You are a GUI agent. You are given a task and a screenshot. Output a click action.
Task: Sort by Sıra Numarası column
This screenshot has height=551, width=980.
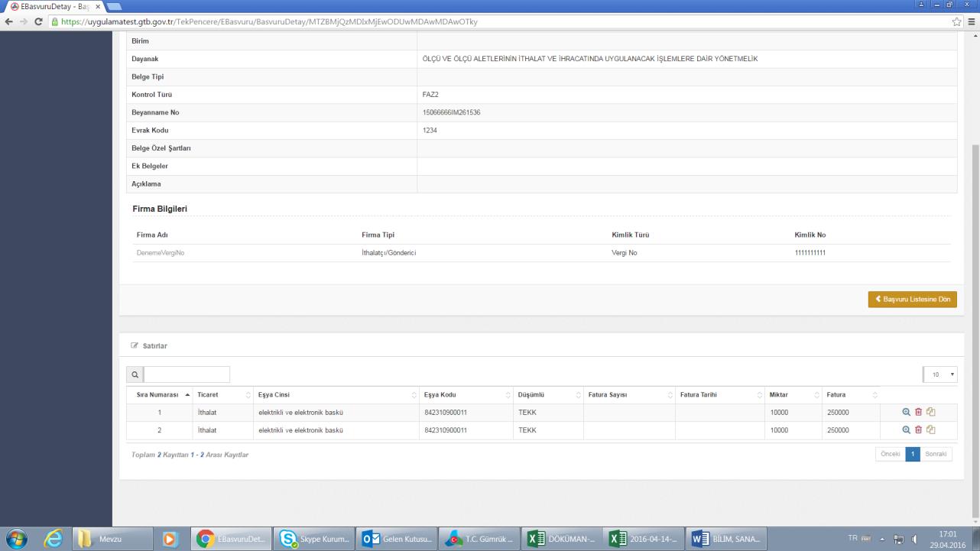tap(160, 395)
